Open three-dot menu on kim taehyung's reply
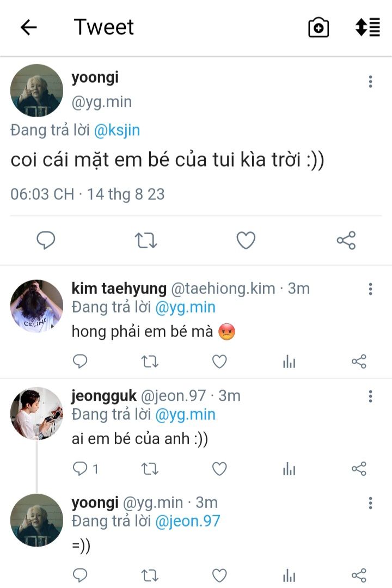 coord(370,289)
